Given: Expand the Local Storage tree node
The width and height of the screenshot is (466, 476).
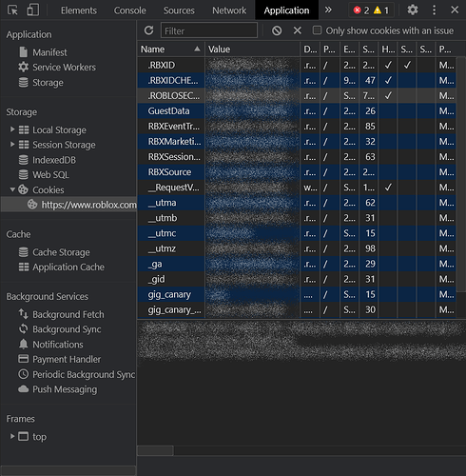Looking at the screenshot, I should pyautogui.click(x=12, y=129).
